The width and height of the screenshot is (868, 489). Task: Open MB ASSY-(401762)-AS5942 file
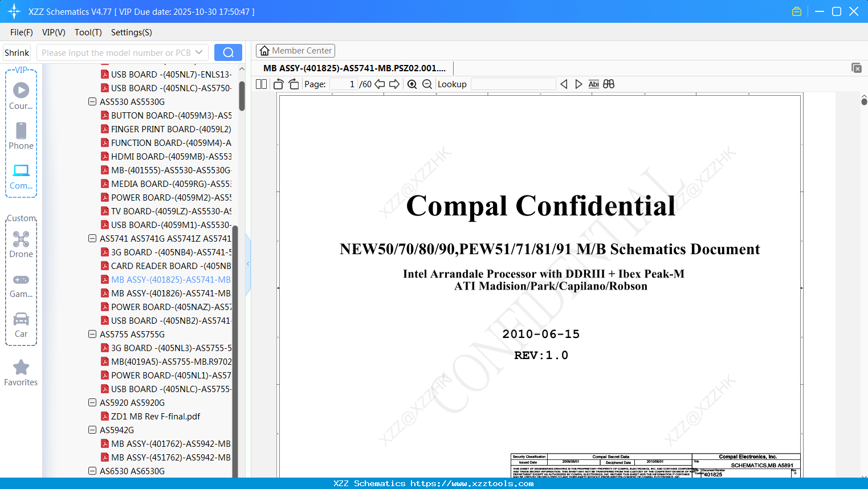[x=166, y=444]
